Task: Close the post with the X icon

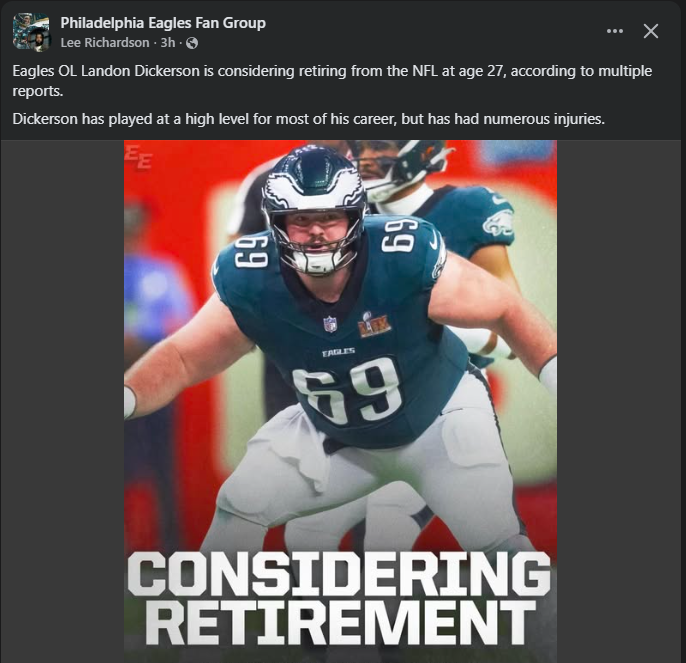Action: point(651,31)
